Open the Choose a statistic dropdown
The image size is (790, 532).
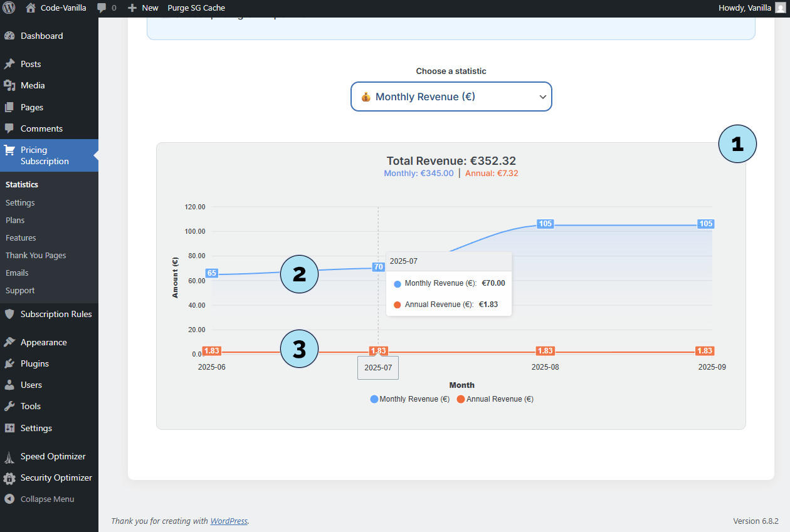pos(451,96)
